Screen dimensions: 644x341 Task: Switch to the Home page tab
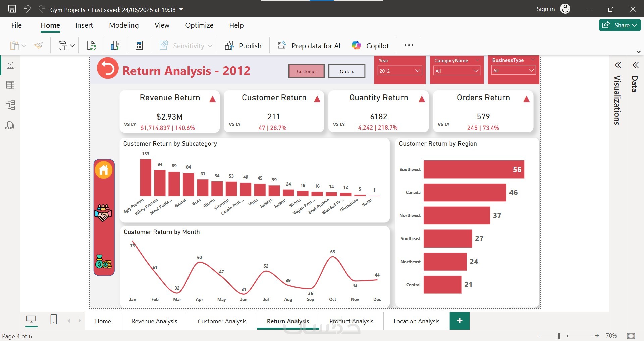(103, 321)
